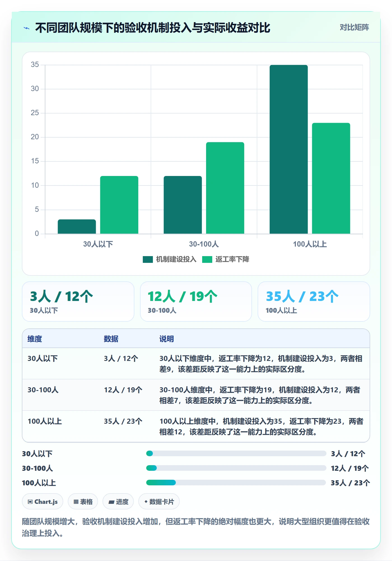
Task: Click the icon in the 进度 chip
Action: [111, 502]
